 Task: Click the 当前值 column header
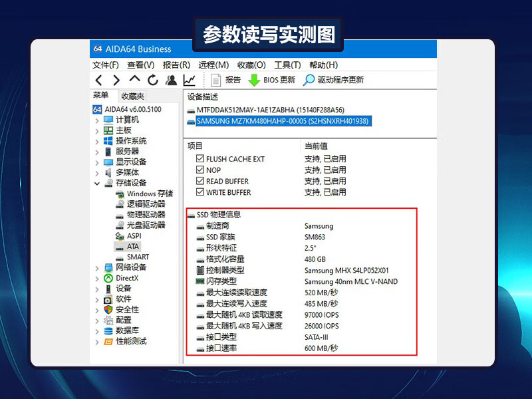coord(316,146)
